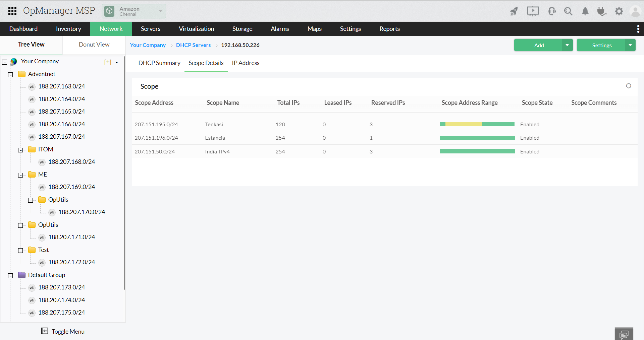Image resolution: width=644 pixels, height=340 pixels.
Task: Click the India-IPv4 scope name
Action: pyautogui.click(x=217, y=151)
